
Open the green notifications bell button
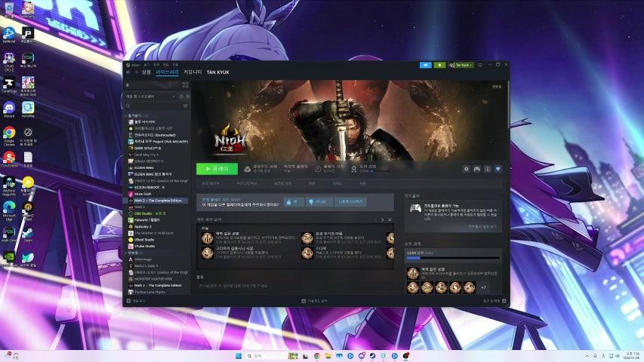point(439,65)
